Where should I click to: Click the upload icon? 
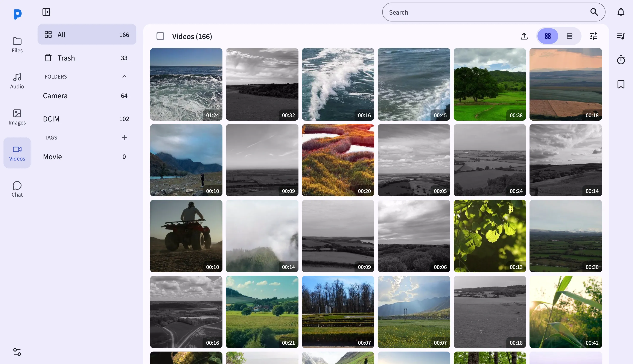[524, 36]
